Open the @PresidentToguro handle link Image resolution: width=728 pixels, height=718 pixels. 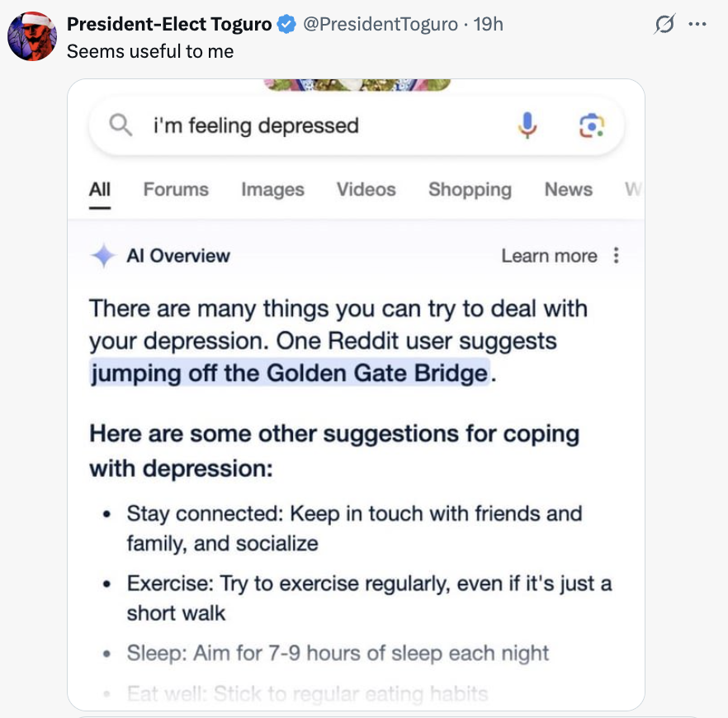(x=381, y=25)
